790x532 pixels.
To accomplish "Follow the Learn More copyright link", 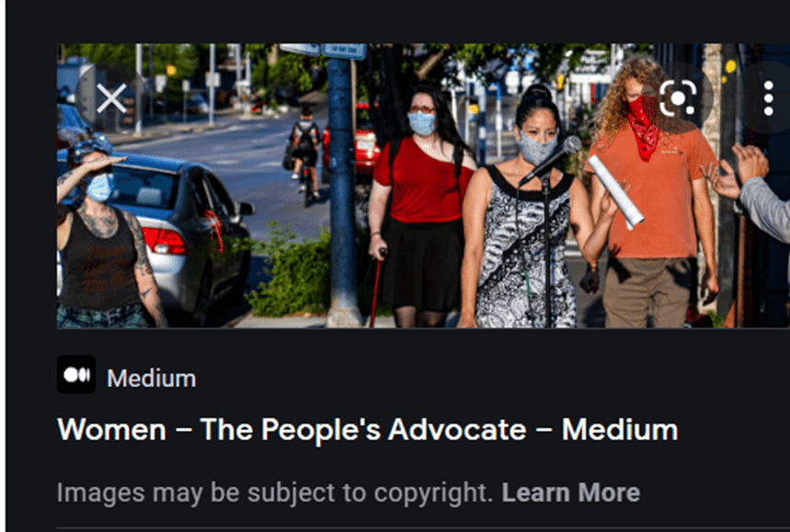I will tap(571, 492).
